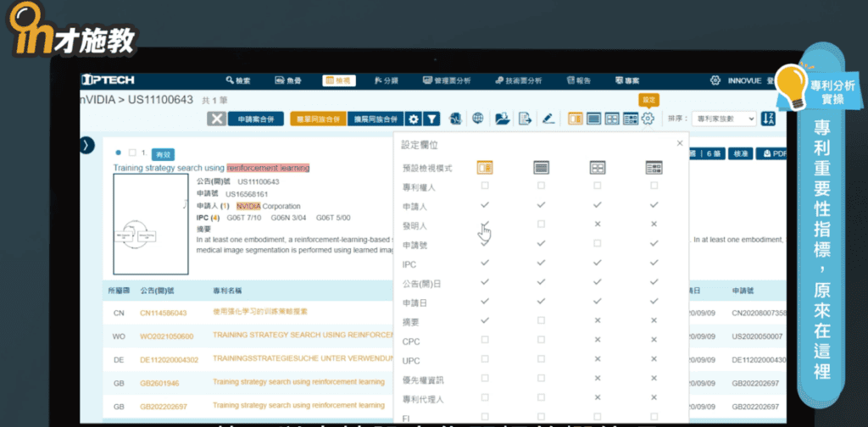Check 專利權人 box in first column
The height and width of the screenshot is (427, 868).
pyautogui.click(x=485, y=186)
